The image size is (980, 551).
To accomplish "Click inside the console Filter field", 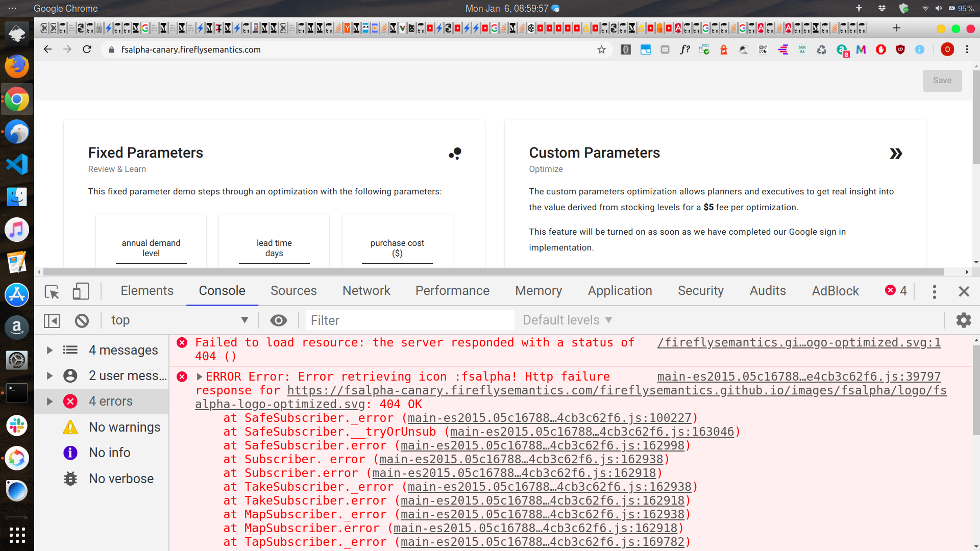I will pyautogui.click(x=408, y=320).
